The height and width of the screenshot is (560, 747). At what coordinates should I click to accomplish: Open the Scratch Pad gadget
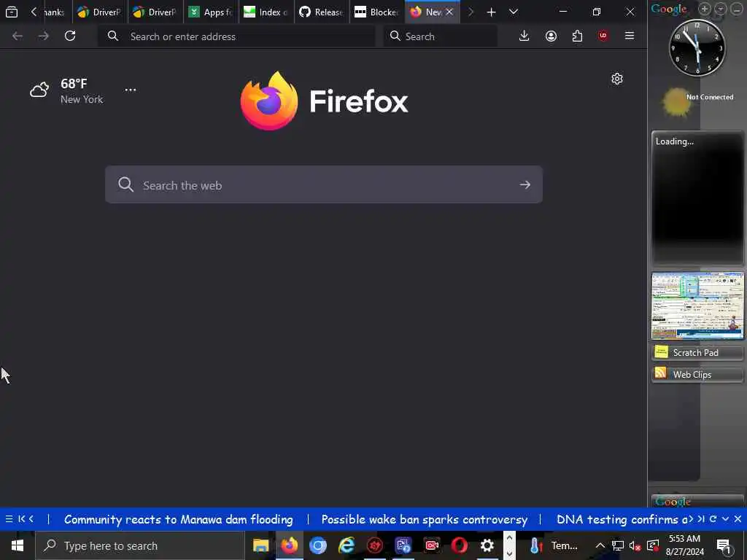click(697, 352)
